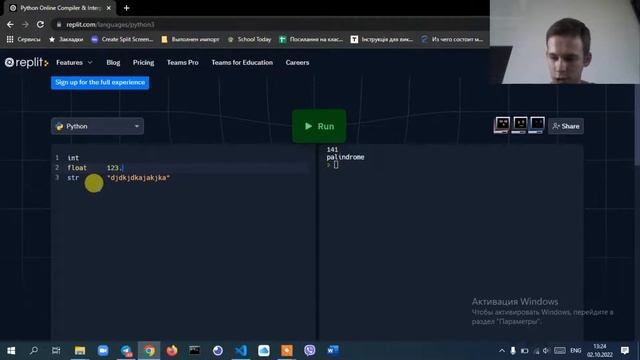Close the Python Online Compiler tab

[109, 8]
